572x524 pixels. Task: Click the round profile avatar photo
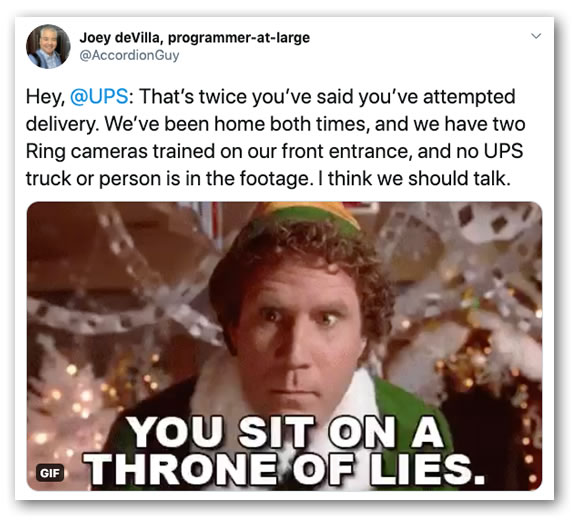48,46
